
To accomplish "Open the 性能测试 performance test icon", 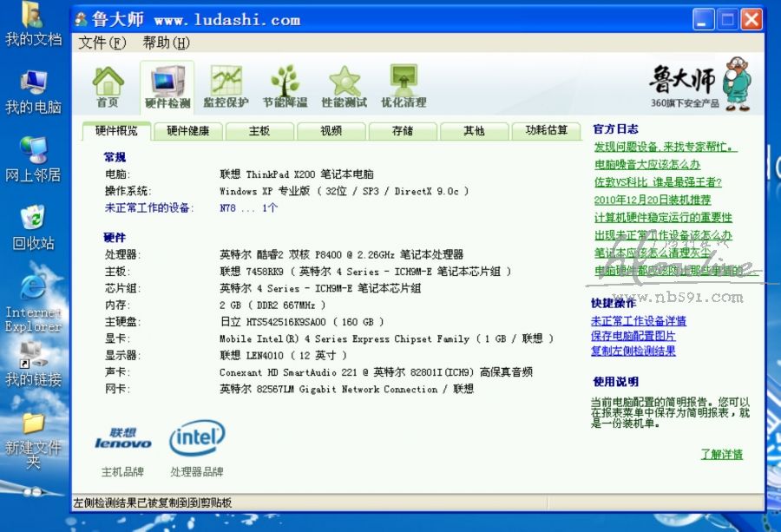I will coord(345,87).
